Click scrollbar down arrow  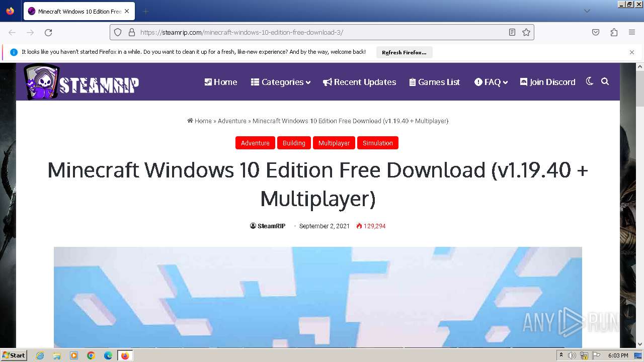click(640, 344)
